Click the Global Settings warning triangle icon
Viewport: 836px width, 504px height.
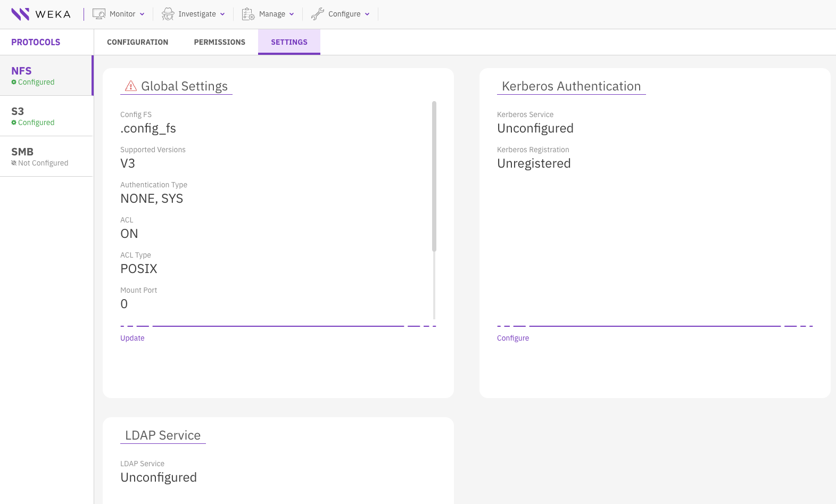pos(131,86)
